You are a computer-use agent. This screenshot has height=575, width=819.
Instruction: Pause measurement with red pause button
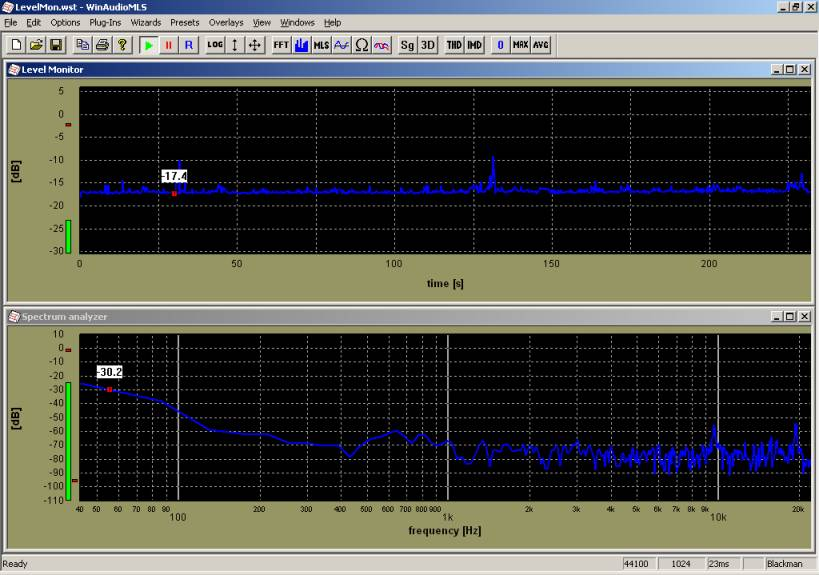pos(168,45)
